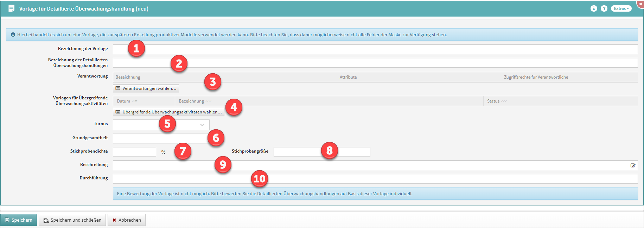This screenshot has height=228, width=644.
Task: Click the Grundgesamtheit input field
Action: click(160, 138)
